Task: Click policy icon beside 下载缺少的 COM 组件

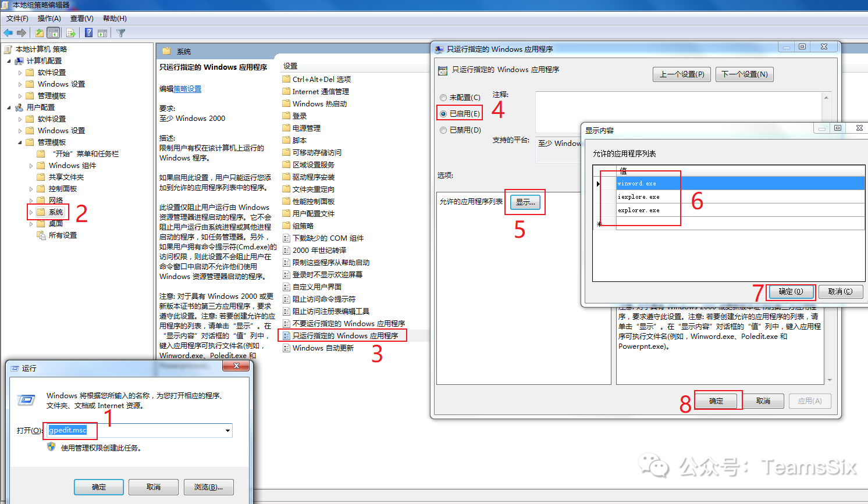Action: point(286,238)
